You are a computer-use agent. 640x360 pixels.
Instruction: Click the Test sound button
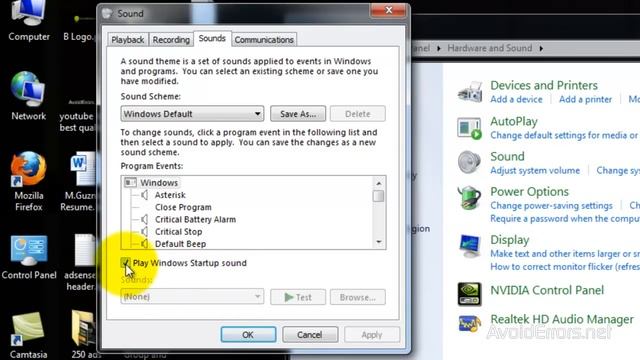(298, 297)
